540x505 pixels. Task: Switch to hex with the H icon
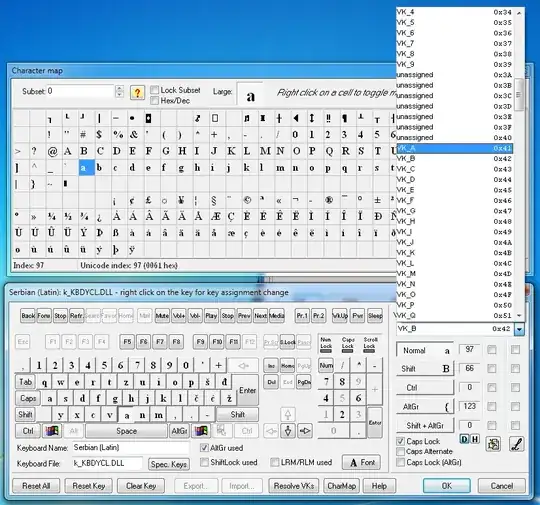point(475,439)
